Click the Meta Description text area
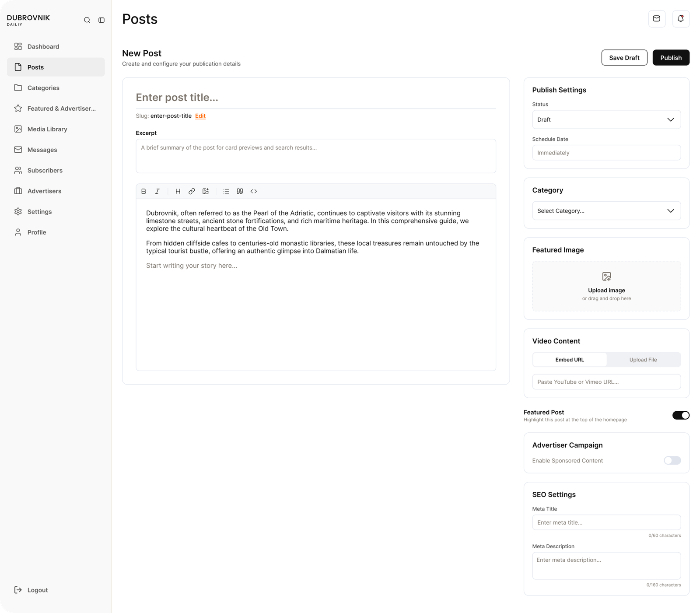The width and height of the screenshot is (700, 613). tap(606, 566)
